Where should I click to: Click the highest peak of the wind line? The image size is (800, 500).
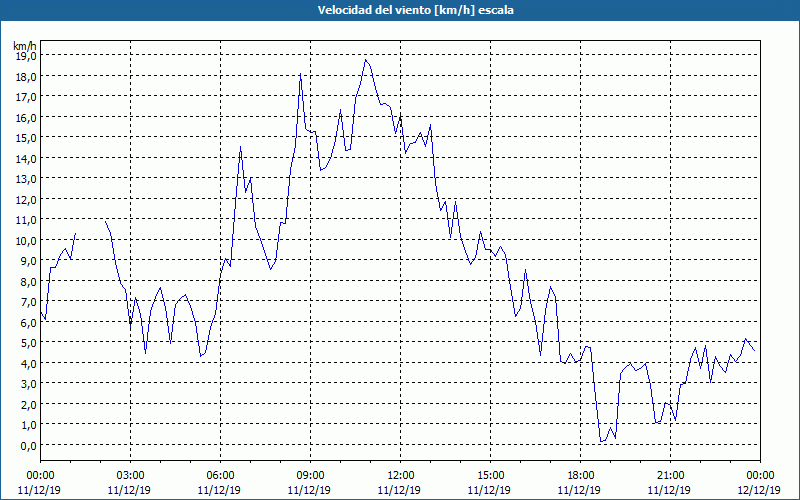point(366,60)
